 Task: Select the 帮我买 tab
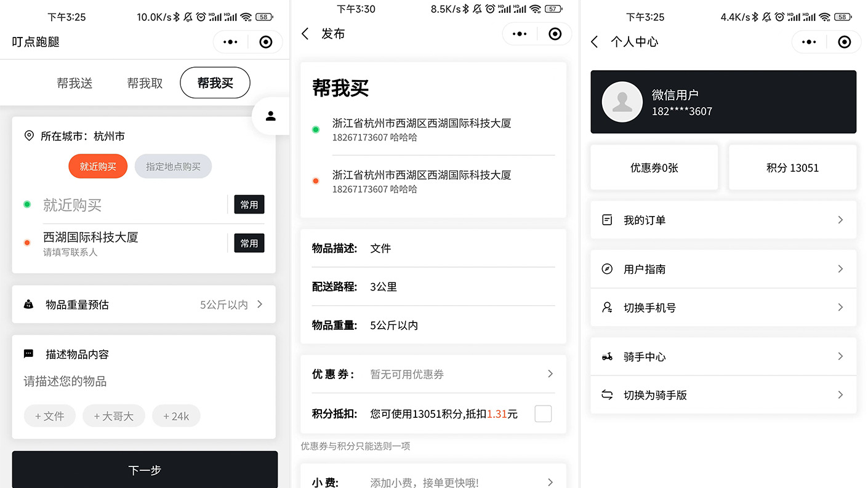point(215,83)
